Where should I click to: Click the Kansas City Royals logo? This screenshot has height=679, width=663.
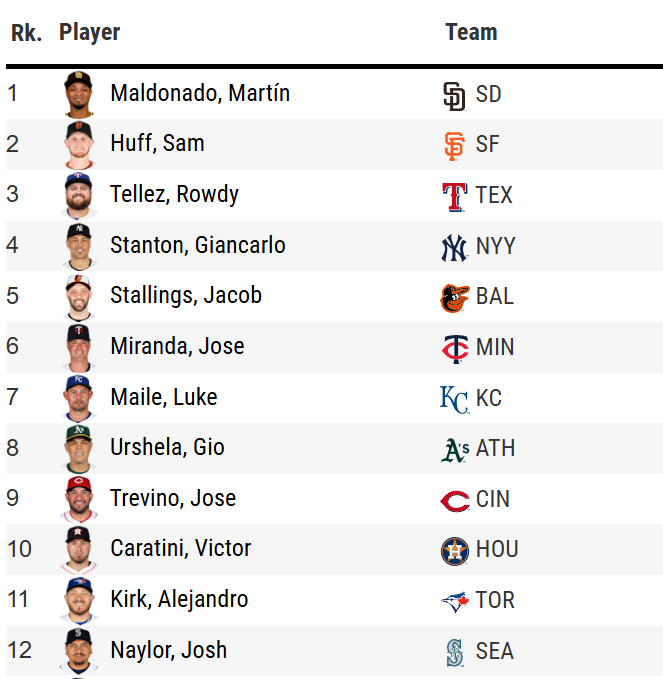click(x=454, y=398)
